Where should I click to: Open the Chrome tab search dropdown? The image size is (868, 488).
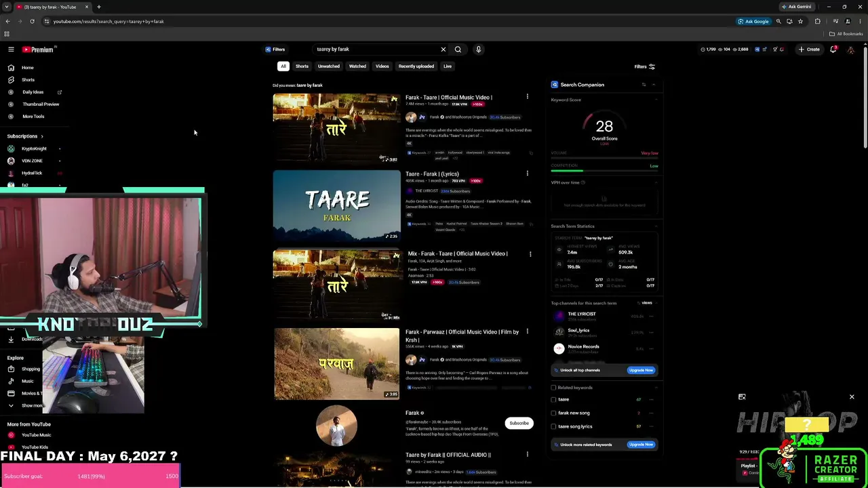pyautogui.click(x=6, y=7)
